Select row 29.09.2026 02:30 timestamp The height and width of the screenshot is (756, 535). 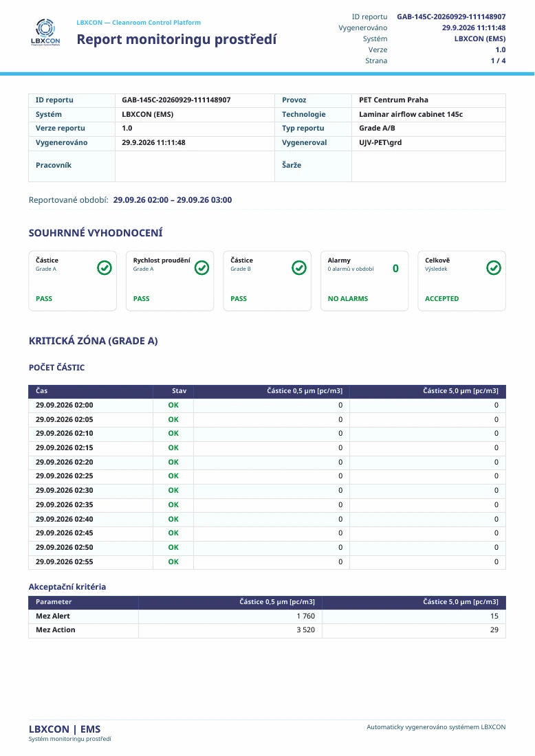pyautogui.click(x=64, y=490)
